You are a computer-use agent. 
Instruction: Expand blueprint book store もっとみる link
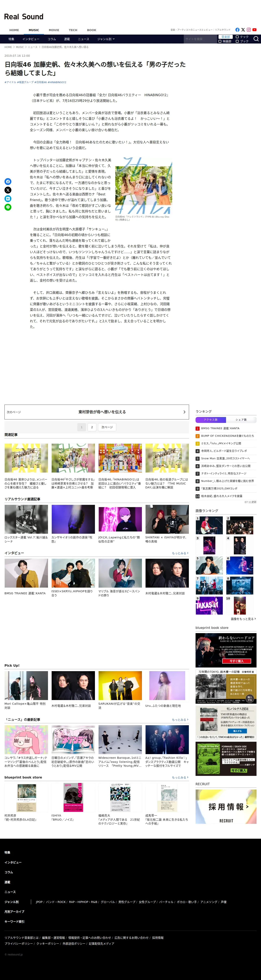(x=180, y=778)
